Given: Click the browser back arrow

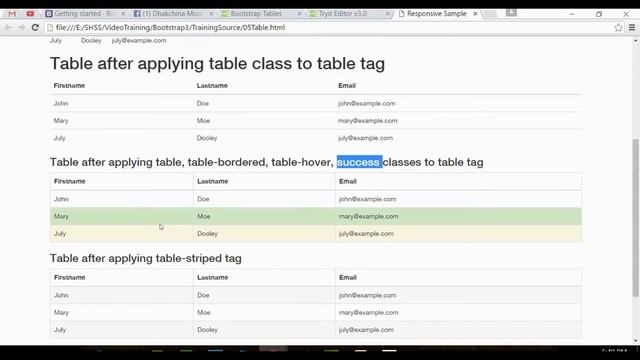Looking at the screenshot, I should [8, 27].
